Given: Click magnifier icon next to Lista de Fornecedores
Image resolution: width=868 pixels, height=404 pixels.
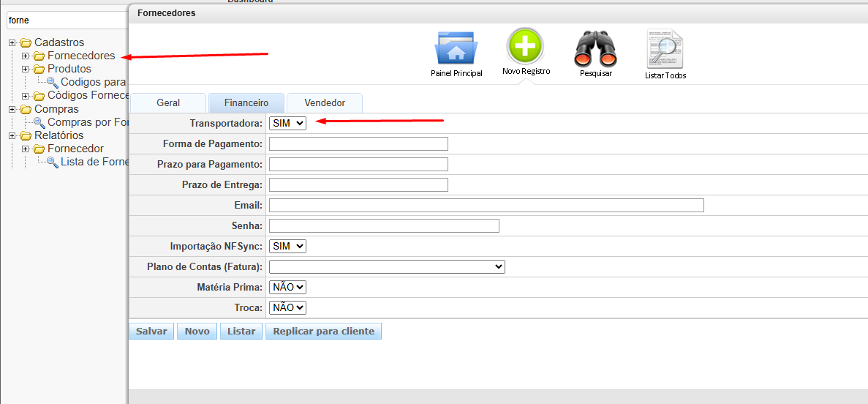Looking at the screenshot, I should click(x=53, y=162).
